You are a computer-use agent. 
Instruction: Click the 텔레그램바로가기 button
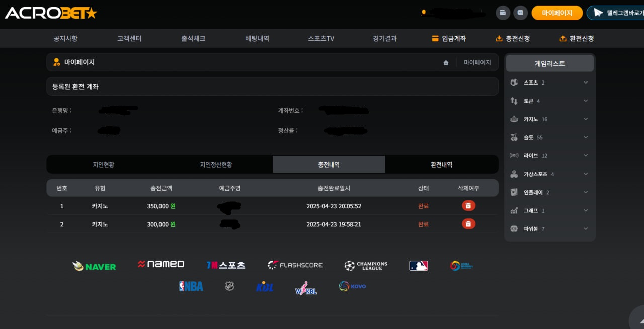click(x=616, y=13)
